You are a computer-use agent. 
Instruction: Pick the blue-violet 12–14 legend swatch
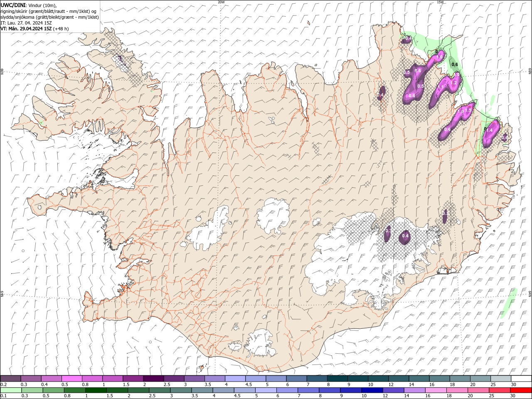[x=393, y=390]
